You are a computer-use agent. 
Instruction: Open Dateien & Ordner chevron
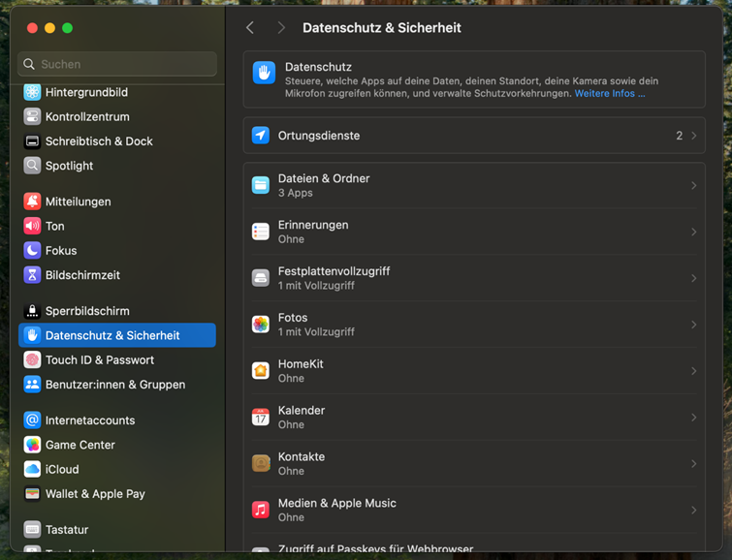pyautogui.click(x=694, y=185)
